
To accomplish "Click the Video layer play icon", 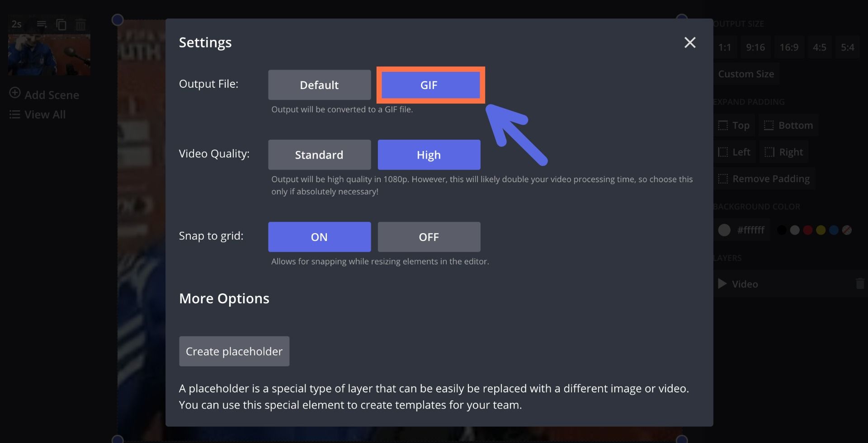I will click(722, 284).
